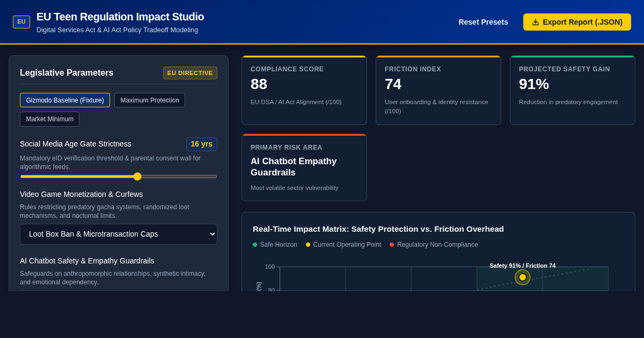The image size is (644, 338).
Task: Open the Video Game Monetization dropdown
Action: [119, 234]
